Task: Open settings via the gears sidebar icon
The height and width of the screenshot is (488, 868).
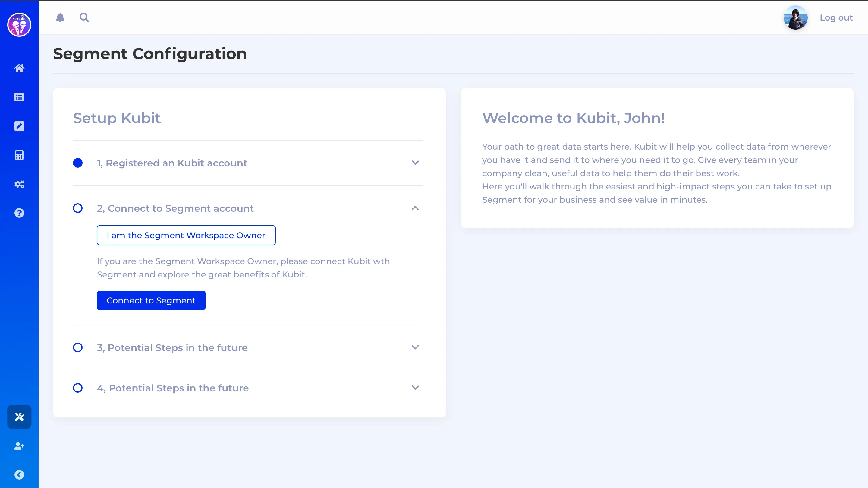Action: (x=19, y=184)
